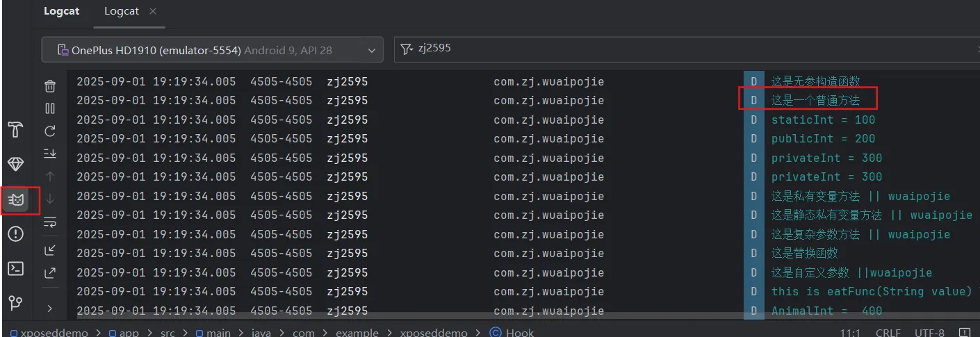Open the Problems panel exclamation icon
The width and height of the screenshot is (980, 337).
[15, 234]
